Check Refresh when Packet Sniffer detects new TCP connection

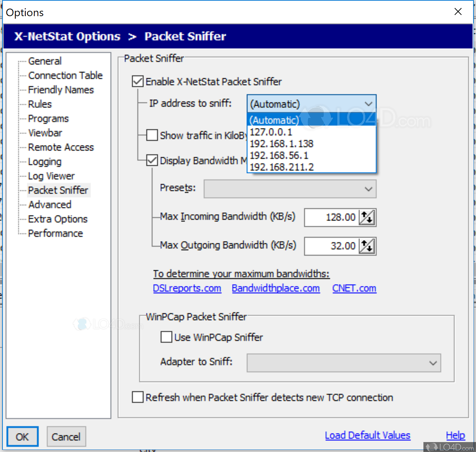(x=137, y=397)
